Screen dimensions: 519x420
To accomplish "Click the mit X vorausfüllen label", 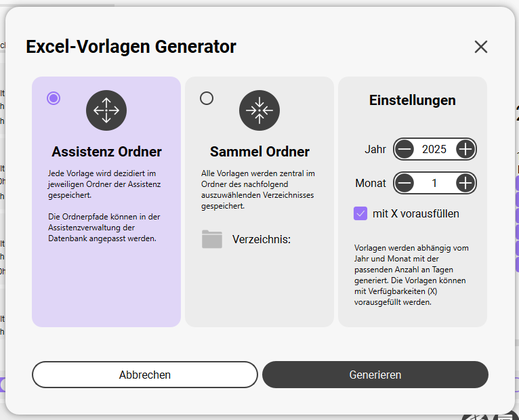I will (x=416, y=214).
